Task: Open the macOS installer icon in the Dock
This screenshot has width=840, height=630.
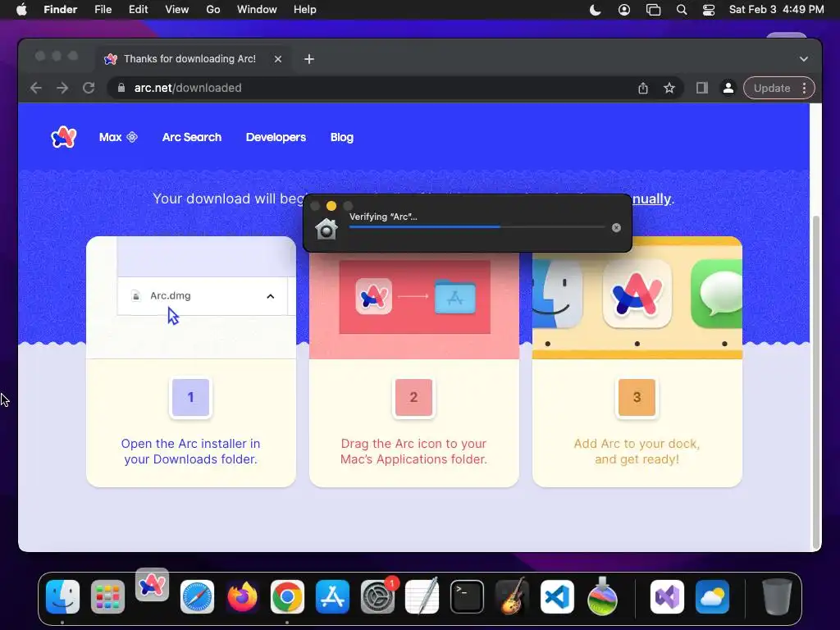Action: pyautogui.click(x=602, y=596)
